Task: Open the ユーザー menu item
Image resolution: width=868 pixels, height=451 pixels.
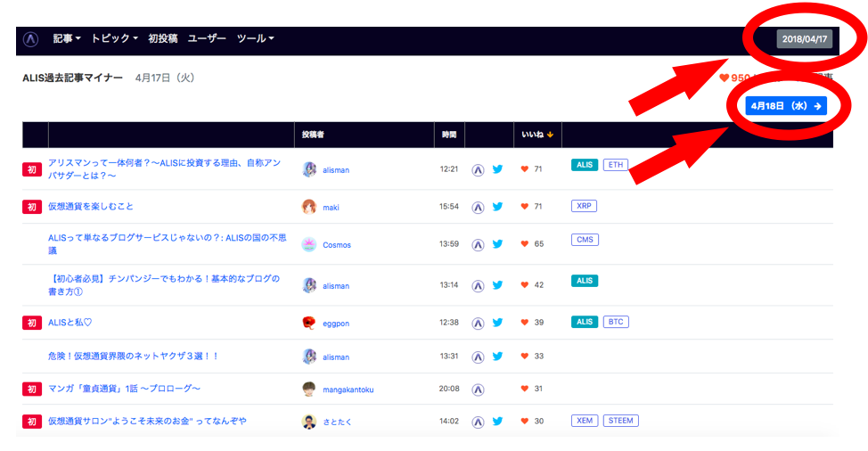Action: 207,39
